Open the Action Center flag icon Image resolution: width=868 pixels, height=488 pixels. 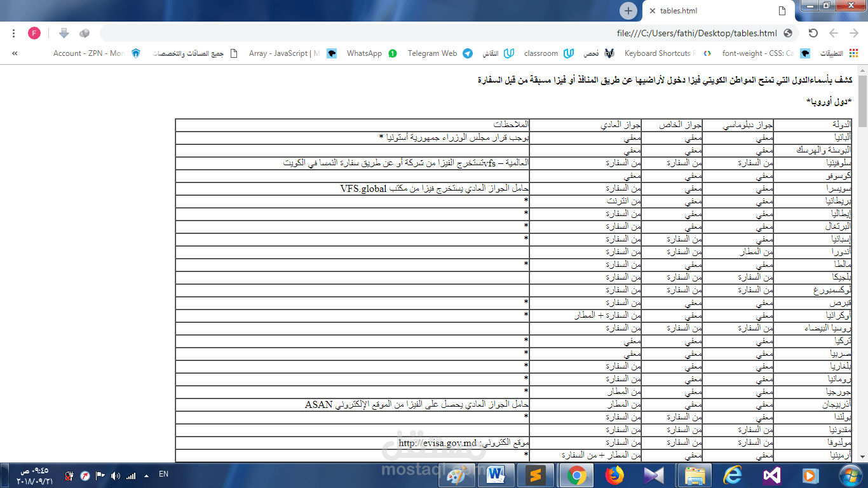(100, 475)
